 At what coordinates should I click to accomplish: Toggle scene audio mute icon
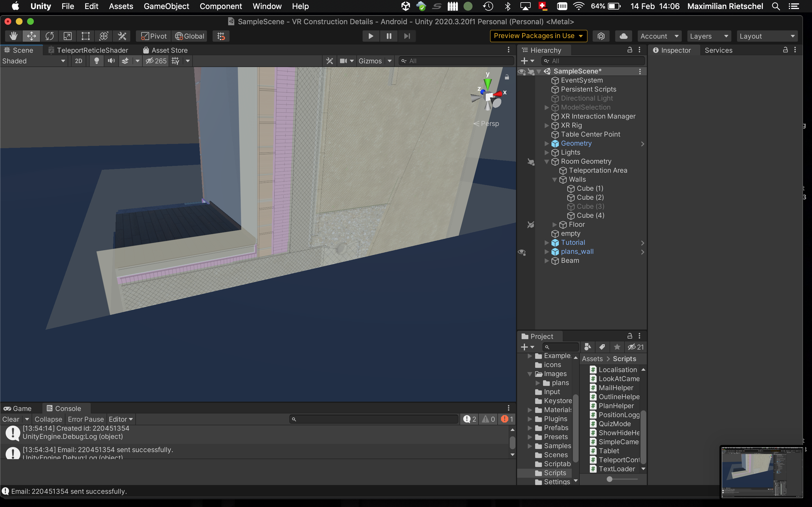pos(111,61)
